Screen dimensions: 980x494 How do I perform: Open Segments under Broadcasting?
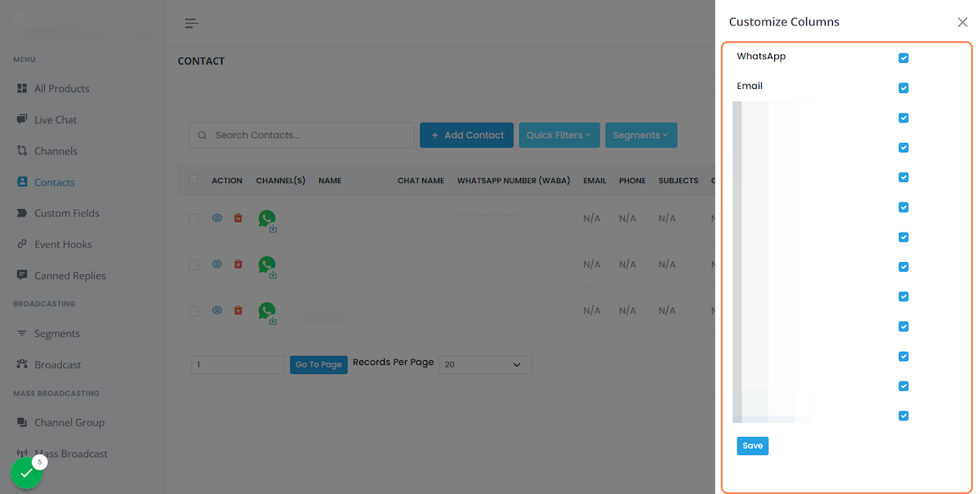[57, 333]
